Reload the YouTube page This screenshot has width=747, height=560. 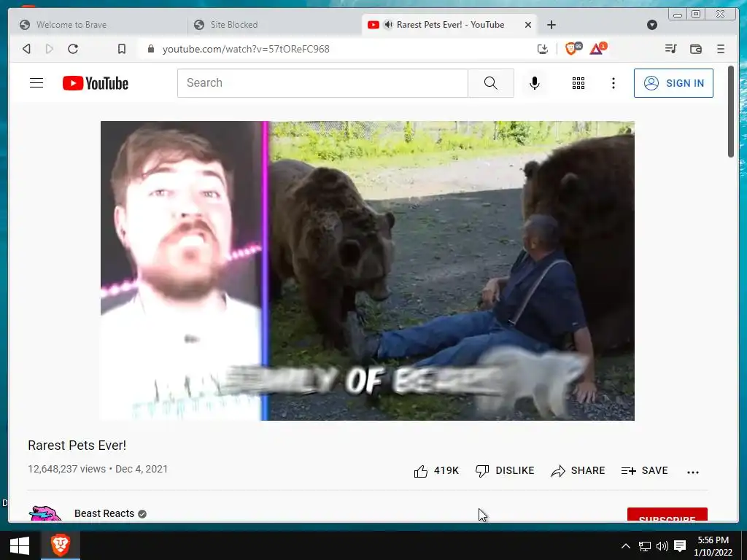pos(73,49)
